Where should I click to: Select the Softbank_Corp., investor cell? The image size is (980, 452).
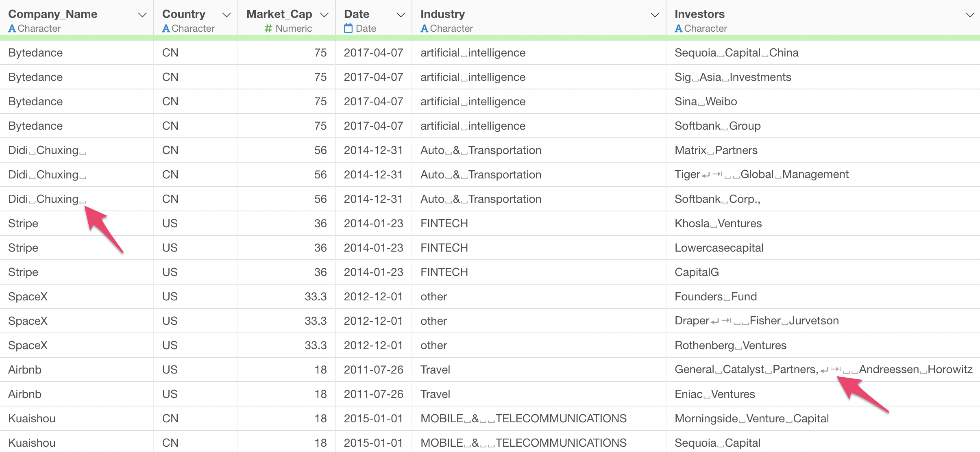click(x=823, y=199)
